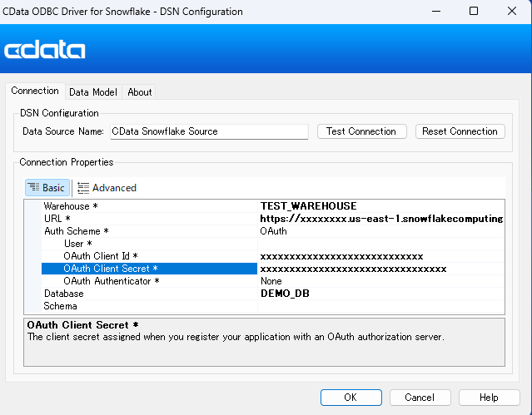The width and height of the screenshot is (532, 415).
Task: Click the Reset Connection button
Action: (x=459, y=131)
